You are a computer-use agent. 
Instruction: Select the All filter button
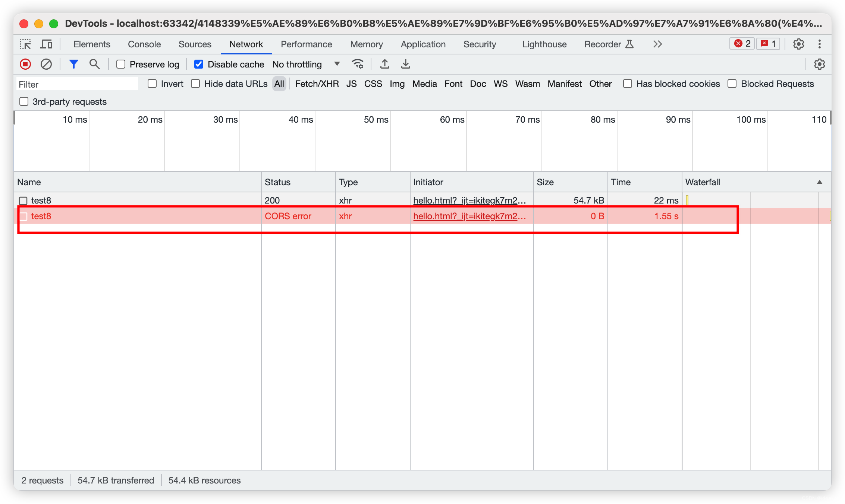(279, 84)
